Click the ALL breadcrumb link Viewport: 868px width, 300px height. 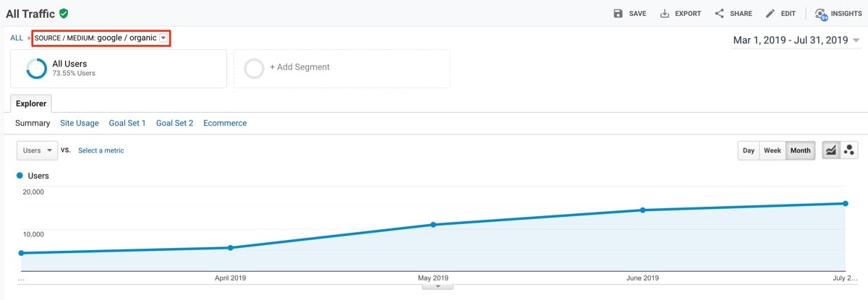click(x=17, y=38)
